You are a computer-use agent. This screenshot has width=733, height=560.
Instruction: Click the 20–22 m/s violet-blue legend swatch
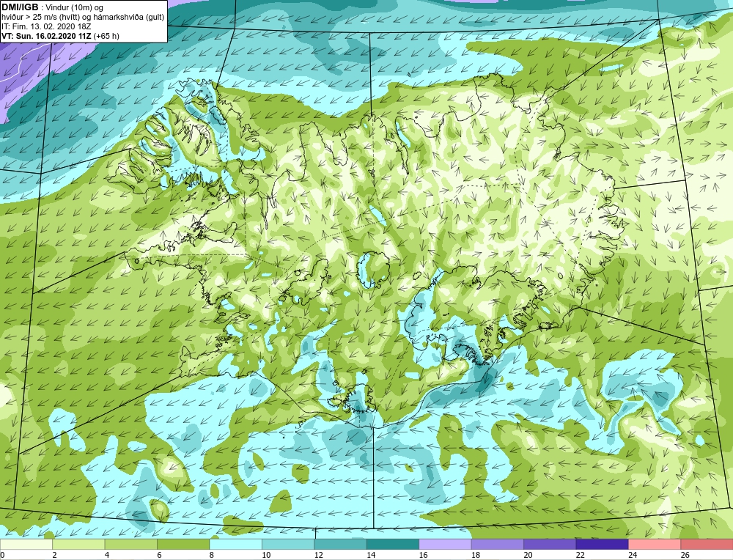point(550,544)
